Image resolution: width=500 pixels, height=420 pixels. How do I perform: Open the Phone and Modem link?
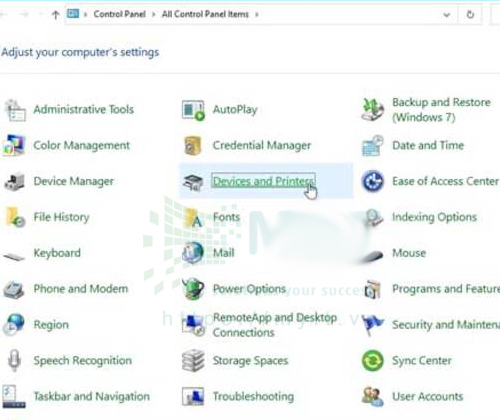[x=81, y=289]
